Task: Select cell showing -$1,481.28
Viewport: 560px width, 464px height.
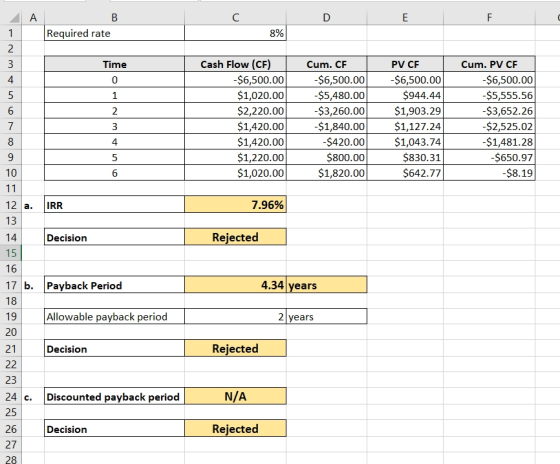Action: coord(489,142)
